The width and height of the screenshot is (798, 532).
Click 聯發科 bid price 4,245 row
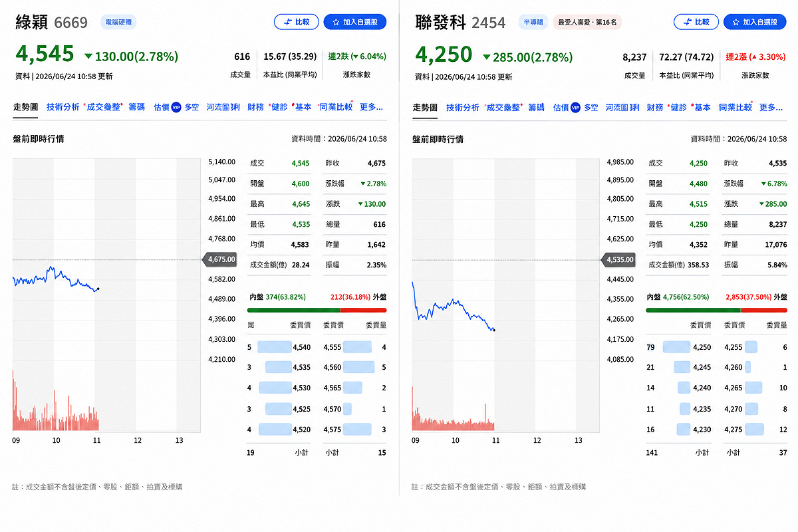point(679,367)
